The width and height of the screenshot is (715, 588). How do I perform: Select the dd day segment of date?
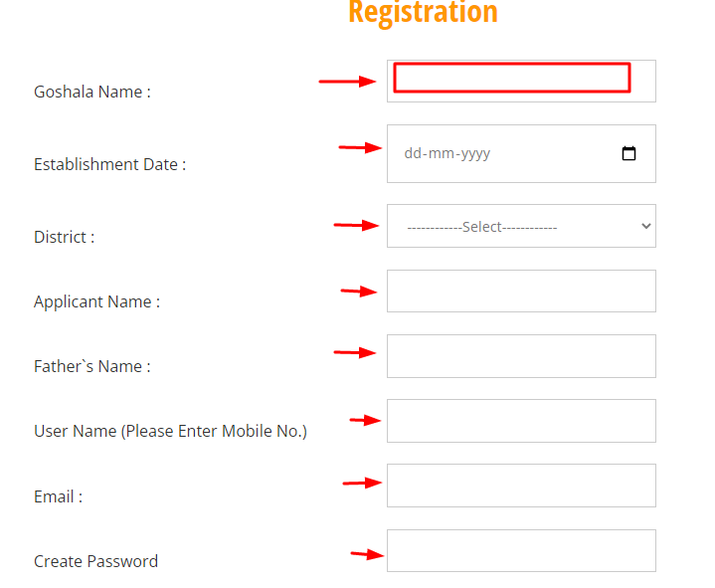(413, 153)
